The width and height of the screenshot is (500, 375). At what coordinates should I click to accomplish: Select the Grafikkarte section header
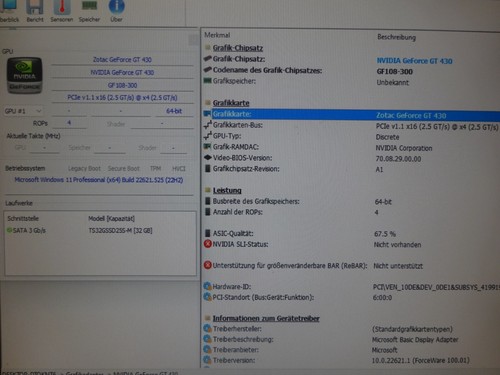(231, 103)
